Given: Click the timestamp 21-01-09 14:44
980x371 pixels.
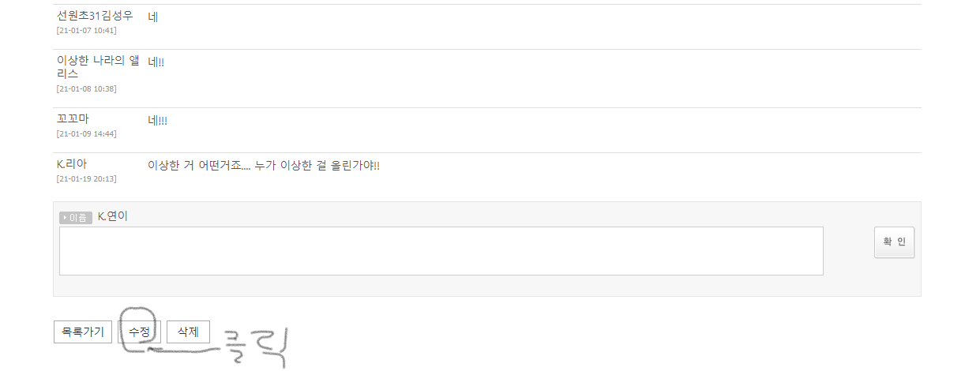Looking at the screenshot, I should tap(87, 133).
